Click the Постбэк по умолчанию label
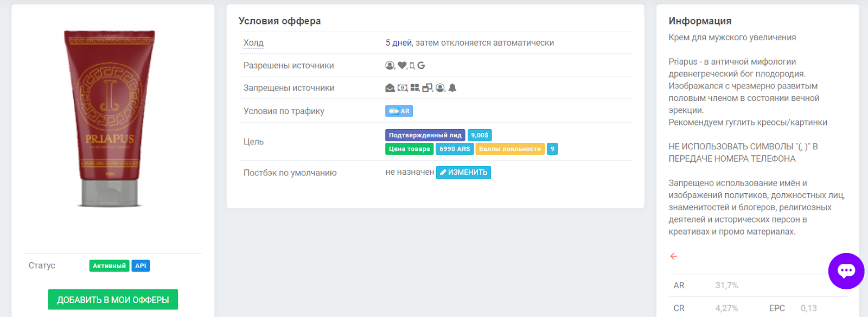 pyautogui.click(x=290, y=173)
